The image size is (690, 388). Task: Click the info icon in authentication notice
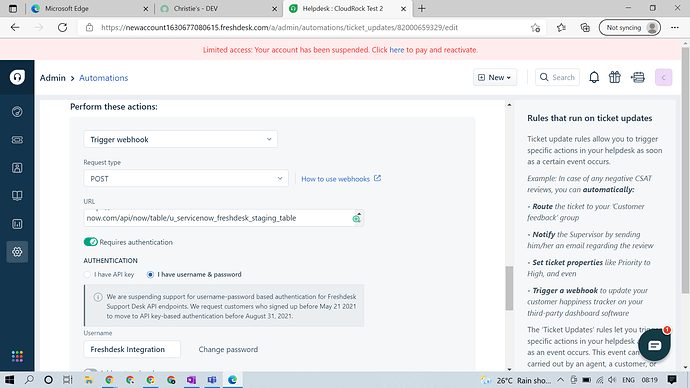click(x=98, y=297)
